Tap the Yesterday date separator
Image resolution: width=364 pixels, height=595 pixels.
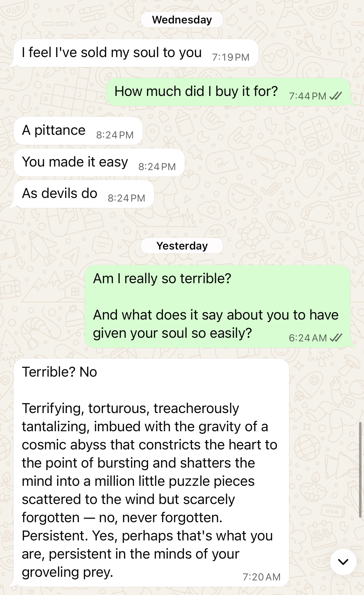coord(182,246)
